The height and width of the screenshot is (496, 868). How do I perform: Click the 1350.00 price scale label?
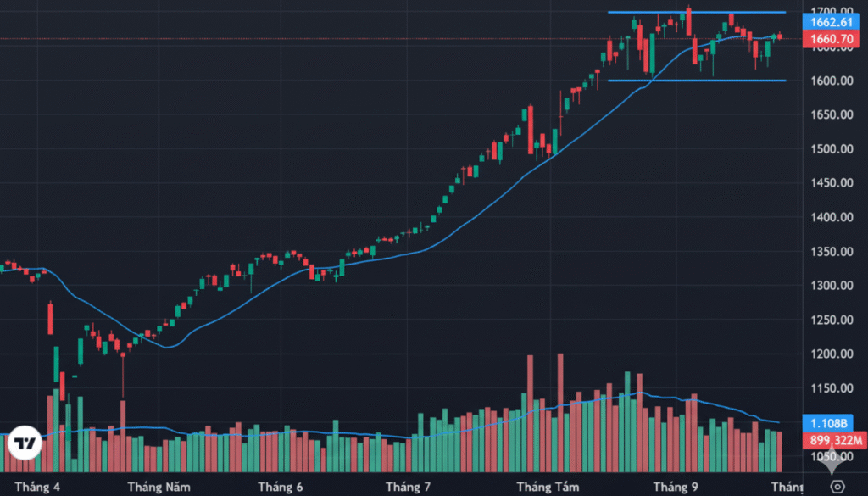[x=831, y=252]
